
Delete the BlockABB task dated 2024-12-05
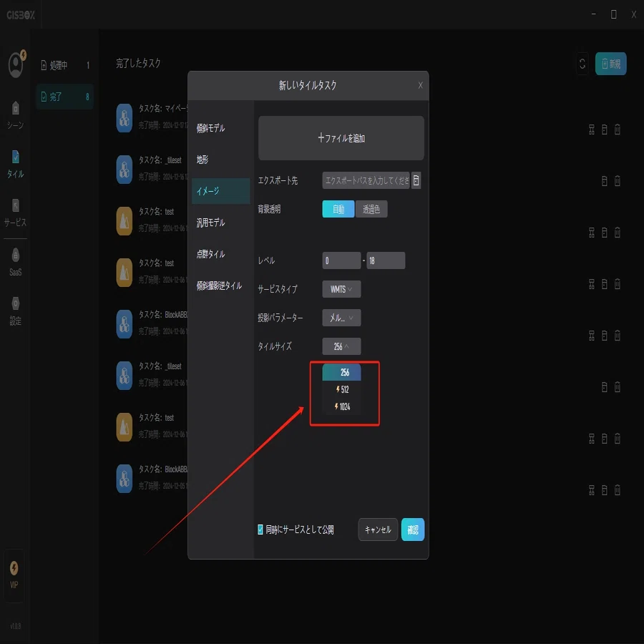point(618,490)
